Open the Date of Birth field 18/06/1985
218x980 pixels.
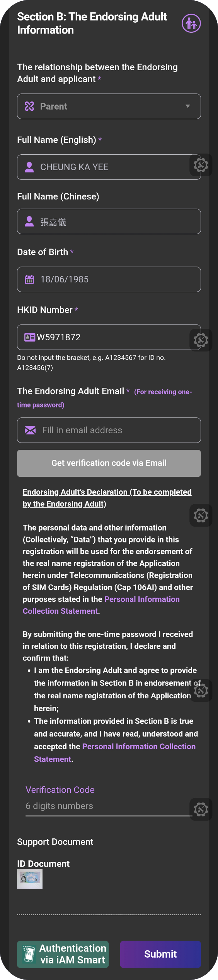[x=109, y=279]
